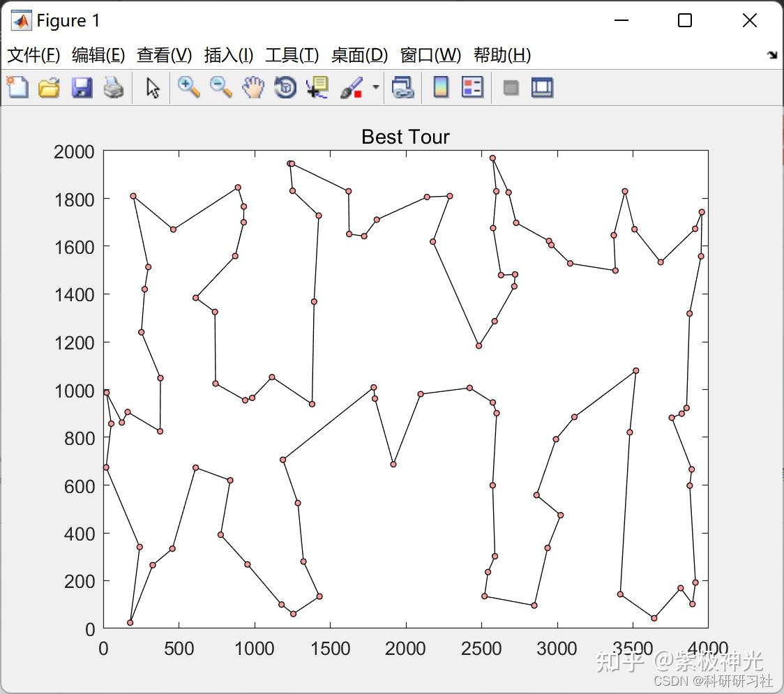Image resolution: width=784 pixels, height=694 pixels.
Task: Click the Hide Plot Tools icon
Action: coord(511,88)
